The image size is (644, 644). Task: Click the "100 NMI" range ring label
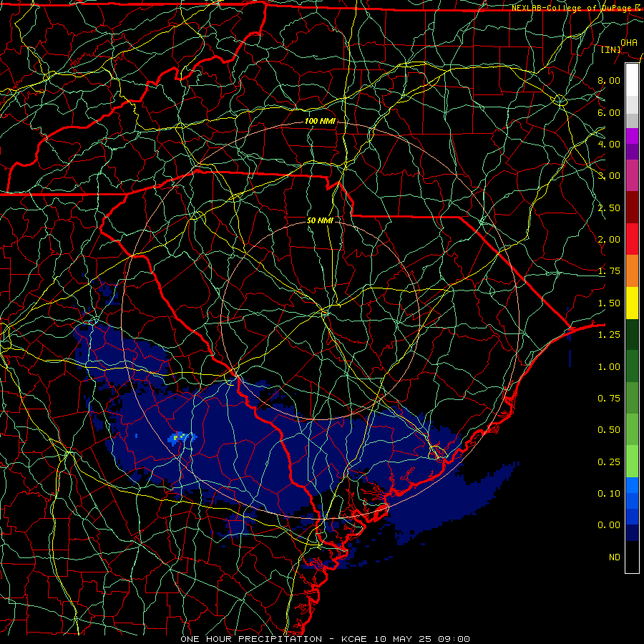click(x=320, y=121)
